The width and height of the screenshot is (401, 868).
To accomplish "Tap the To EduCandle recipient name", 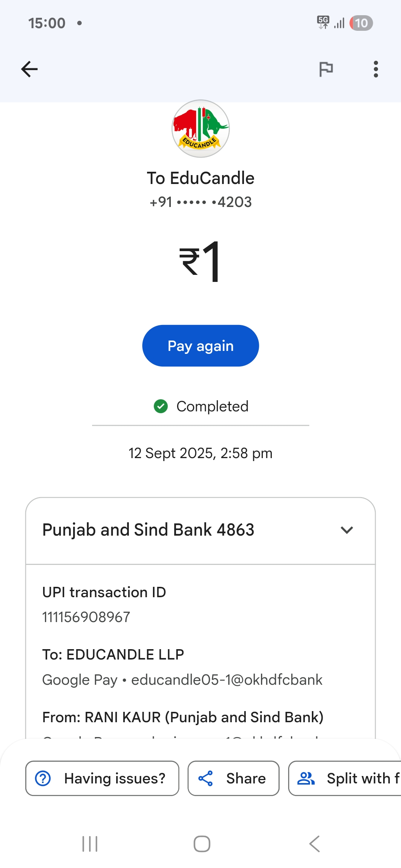I will 200,178.
